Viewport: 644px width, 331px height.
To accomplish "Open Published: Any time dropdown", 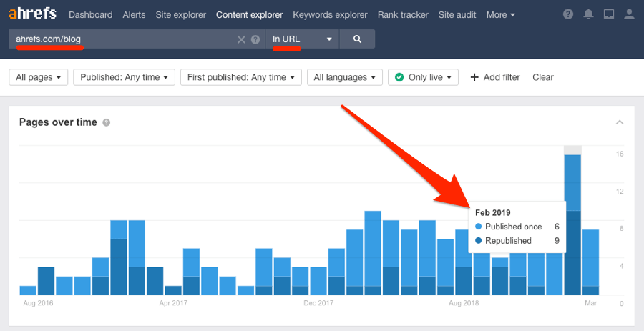I will (124, 77).
